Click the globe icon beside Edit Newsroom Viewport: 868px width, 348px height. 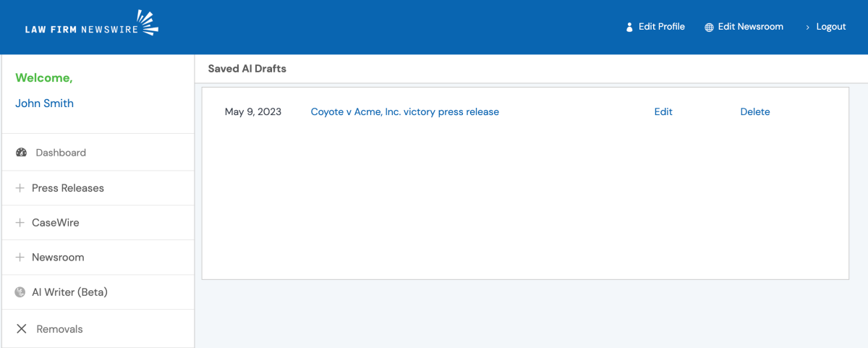(709, 27)
